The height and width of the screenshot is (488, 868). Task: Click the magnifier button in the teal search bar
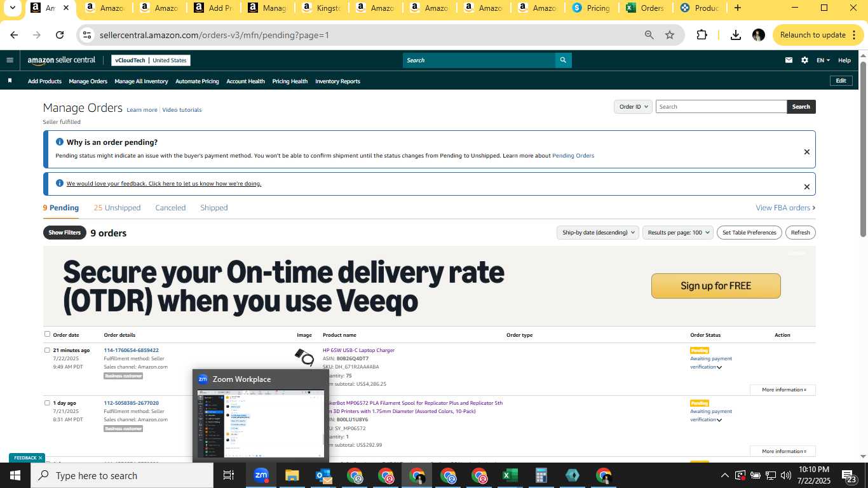pos(562,60)
